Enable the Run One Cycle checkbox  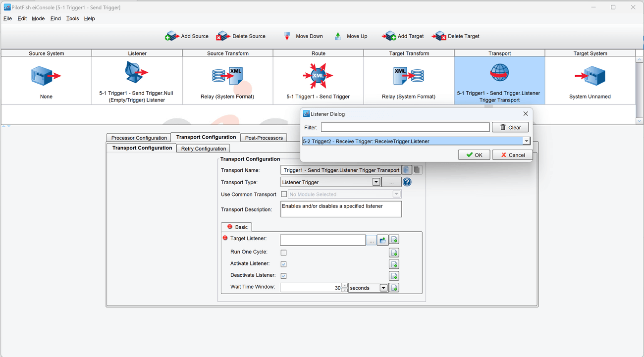284,253
